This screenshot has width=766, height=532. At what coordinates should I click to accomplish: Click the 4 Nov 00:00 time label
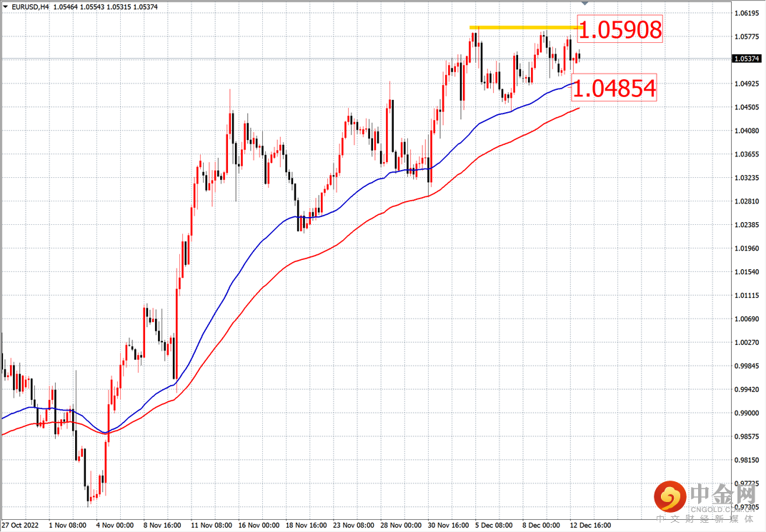[116, 525]
